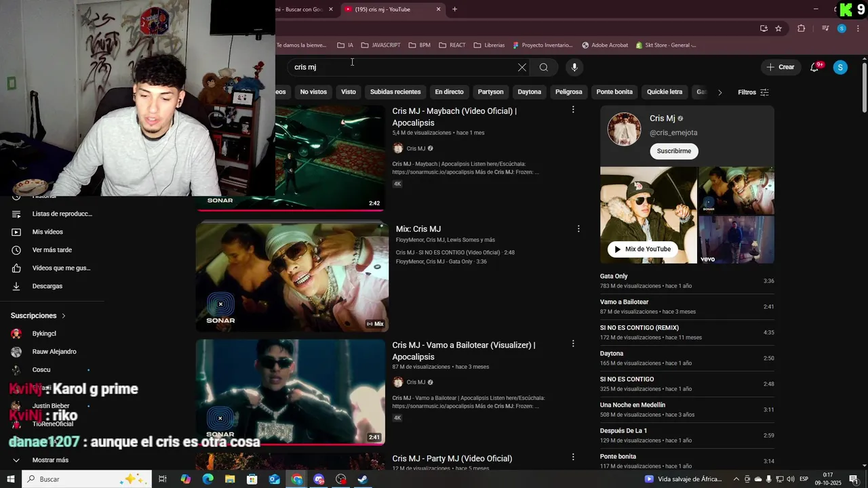
Task: Open Windows Start menu
Action: point(11,479)
